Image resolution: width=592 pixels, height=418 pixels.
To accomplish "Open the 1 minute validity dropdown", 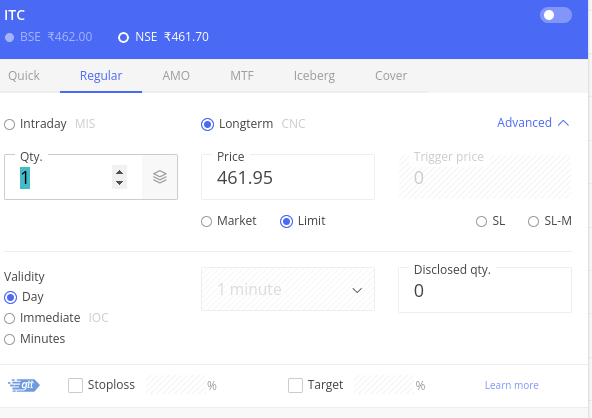I will pos(288,289).
